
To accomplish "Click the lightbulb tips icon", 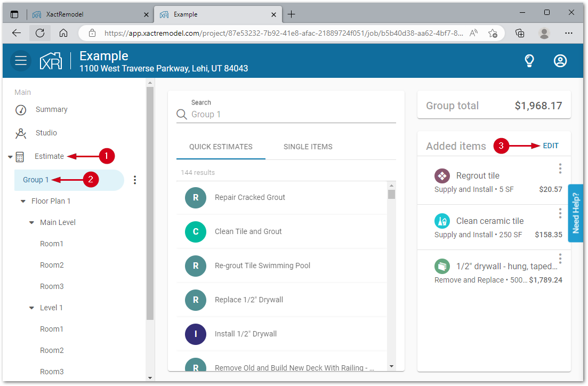I will pyautogui.click(x=529, y=61).
